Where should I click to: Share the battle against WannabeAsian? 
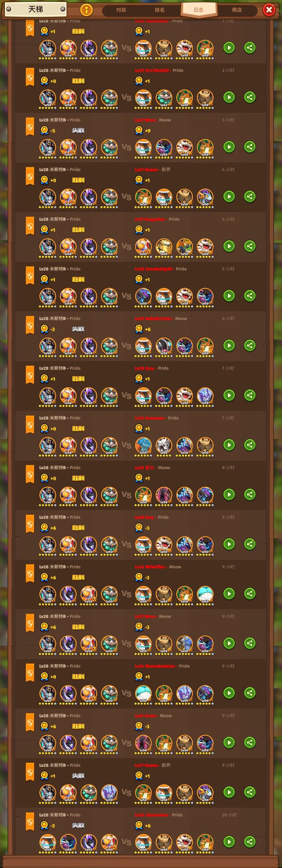click(250, 693)
